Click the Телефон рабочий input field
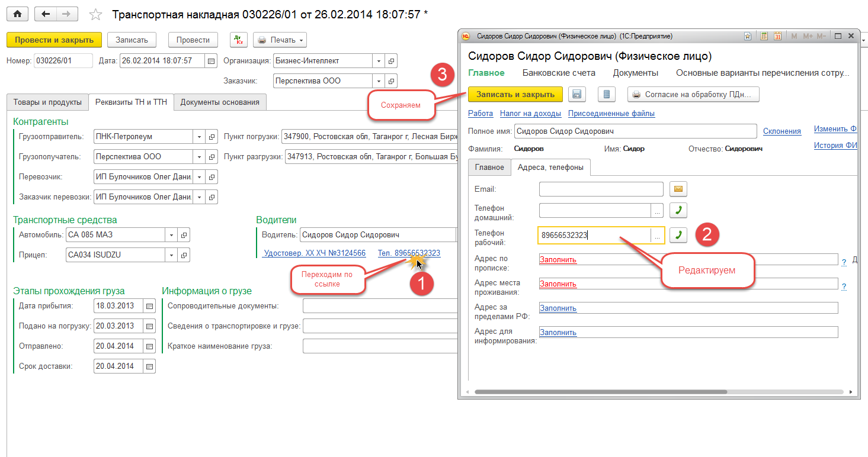 (594, 235)
